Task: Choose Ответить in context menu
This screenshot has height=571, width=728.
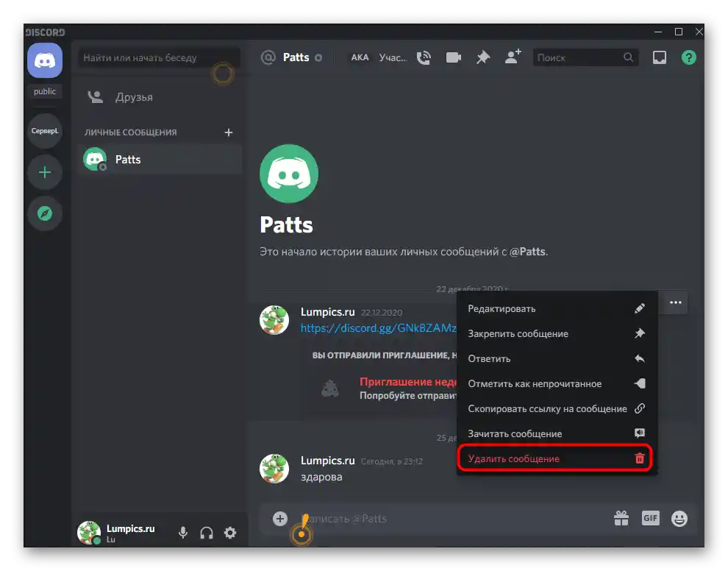Action: [x=557, y=358]
